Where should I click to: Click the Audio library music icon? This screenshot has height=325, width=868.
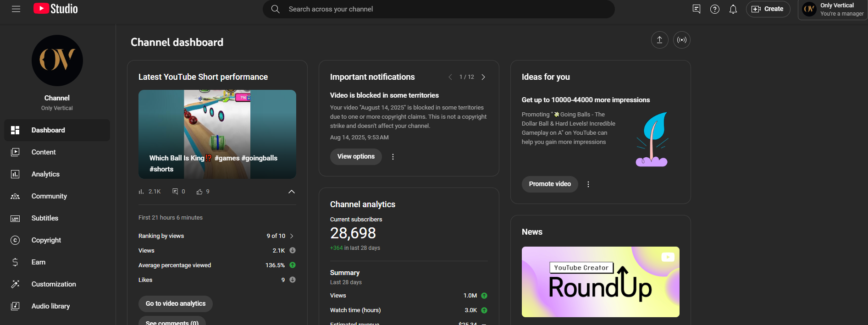15,306
